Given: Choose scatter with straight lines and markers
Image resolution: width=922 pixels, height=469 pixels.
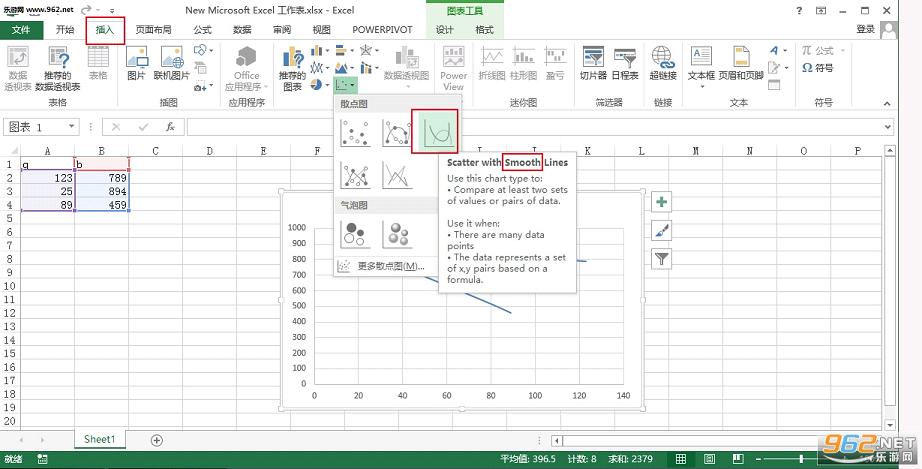Looking at the screenshot, I should pyautogui.click(x=355, y=175).
